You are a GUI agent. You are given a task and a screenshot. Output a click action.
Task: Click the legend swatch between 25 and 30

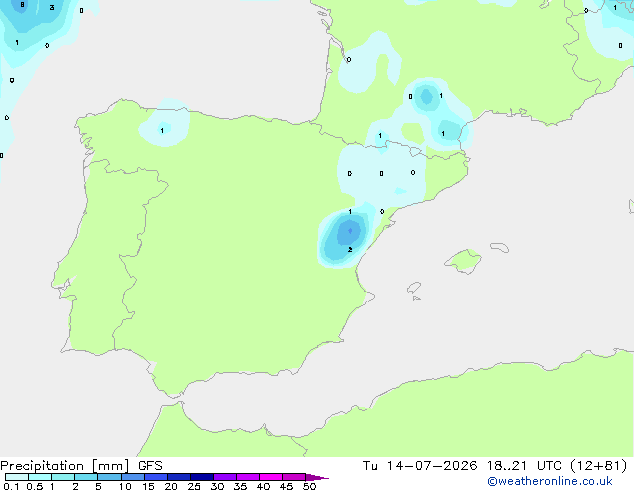coord(202,477)
